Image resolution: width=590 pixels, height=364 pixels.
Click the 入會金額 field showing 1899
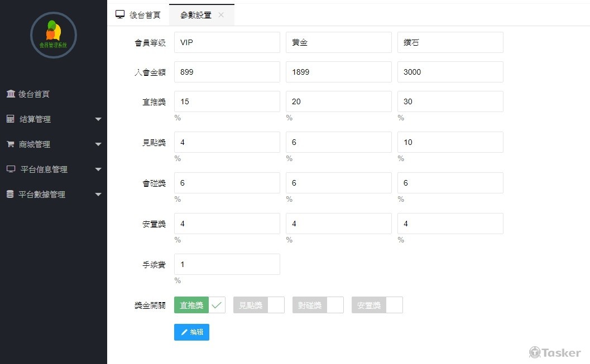339,72
